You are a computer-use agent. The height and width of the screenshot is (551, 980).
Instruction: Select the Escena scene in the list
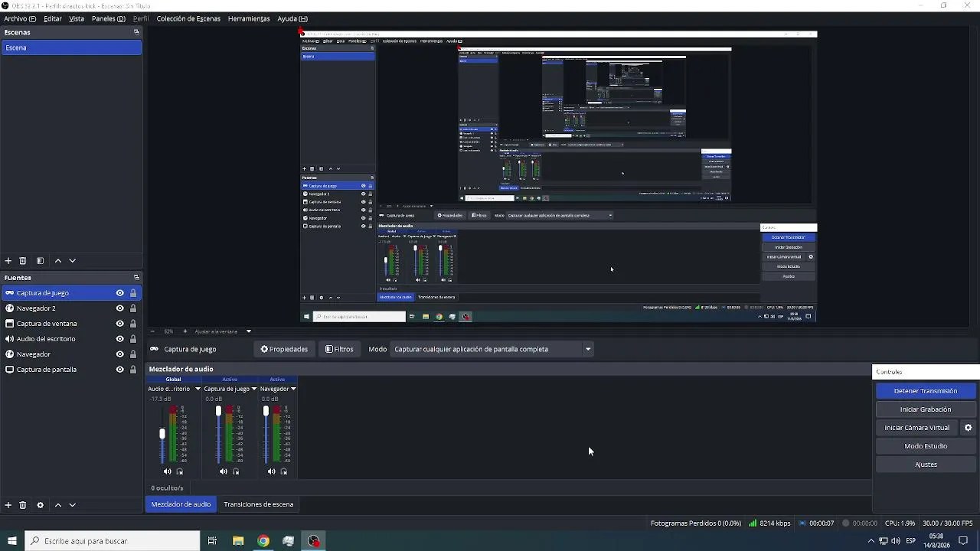tap(71, 47)
